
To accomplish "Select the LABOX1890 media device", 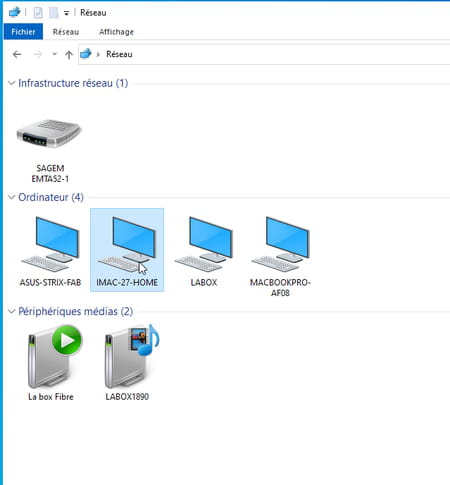I will coord(127,363).
